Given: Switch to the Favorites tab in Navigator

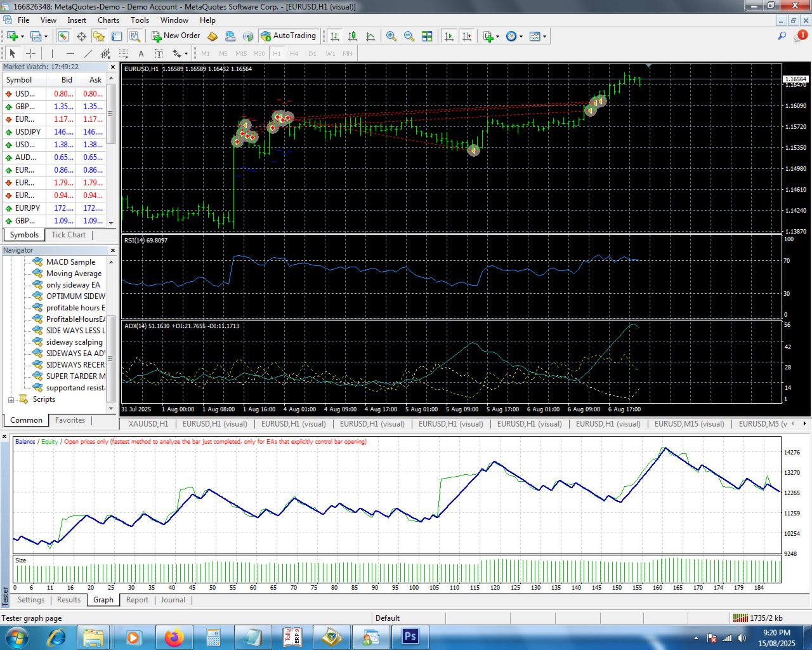Looking at the screenshot, I should click(x=70, y=420).
